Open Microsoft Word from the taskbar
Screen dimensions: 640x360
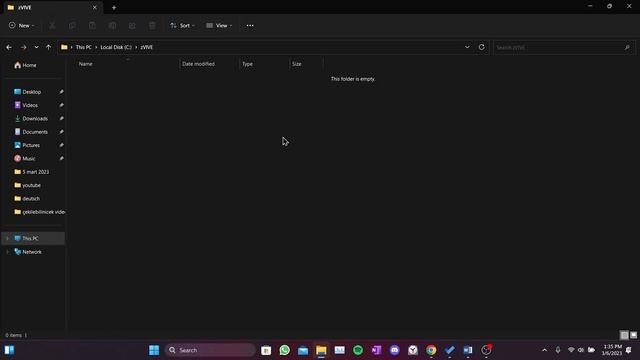pos(468,350)
